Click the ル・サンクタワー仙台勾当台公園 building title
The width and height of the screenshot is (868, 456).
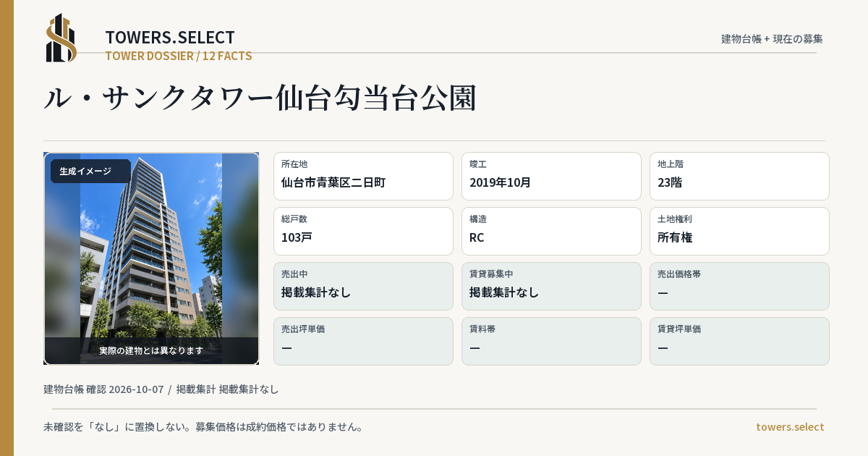tap(260, 98)
